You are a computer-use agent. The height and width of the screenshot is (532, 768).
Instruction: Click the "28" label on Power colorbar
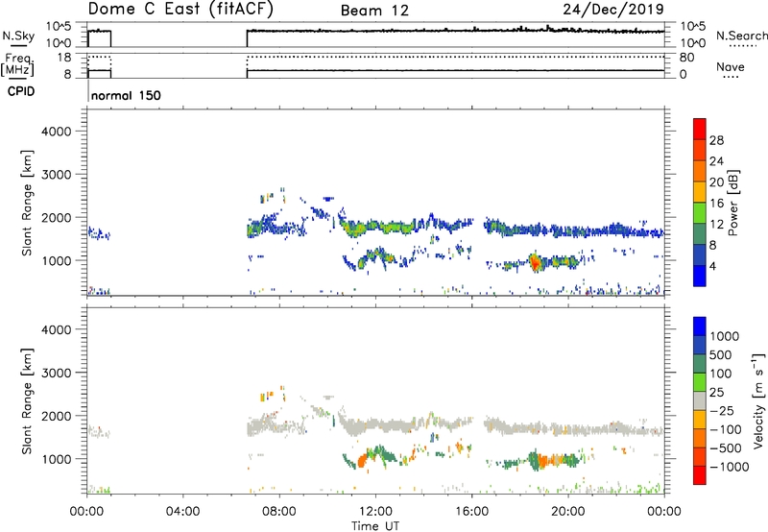(716, 140)
